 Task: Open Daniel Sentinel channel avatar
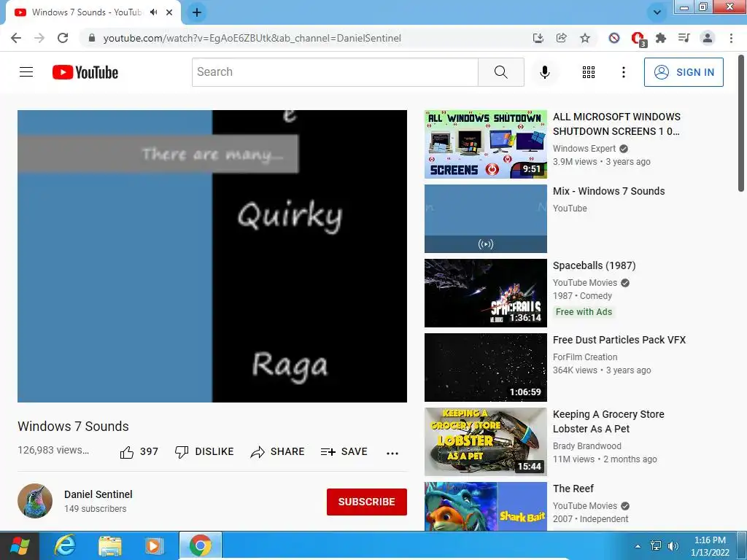tap(35, 500)
